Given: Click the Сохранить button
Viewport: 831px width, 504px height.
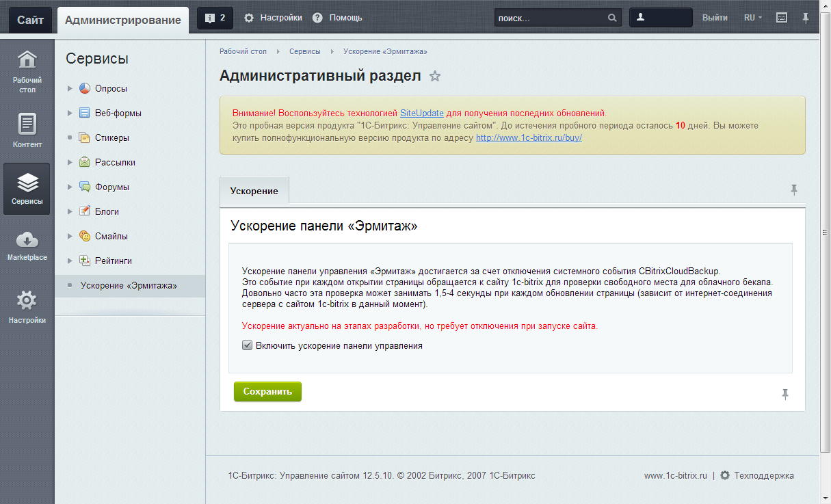Looking at the screenshot, I should [x=267, y=392].
